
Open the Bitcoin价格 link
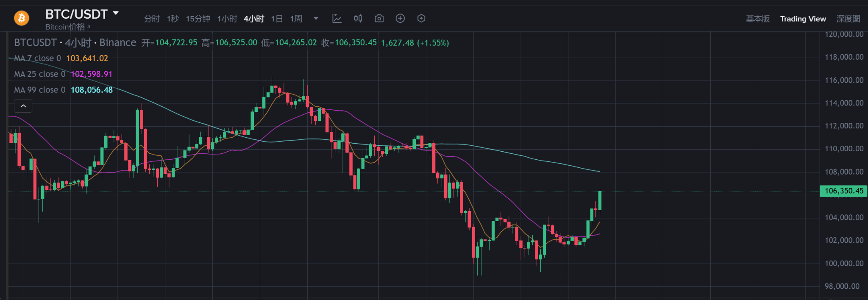(65, 27)
